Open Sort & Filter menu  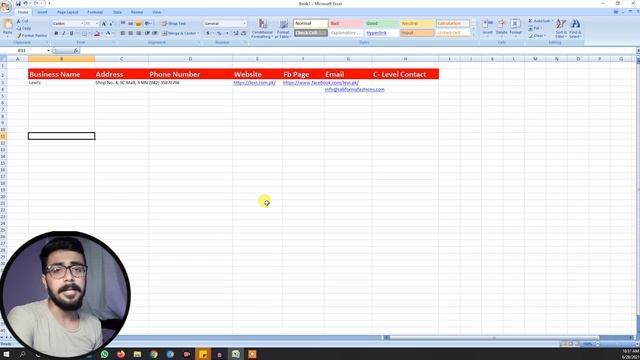coord(561,28)
